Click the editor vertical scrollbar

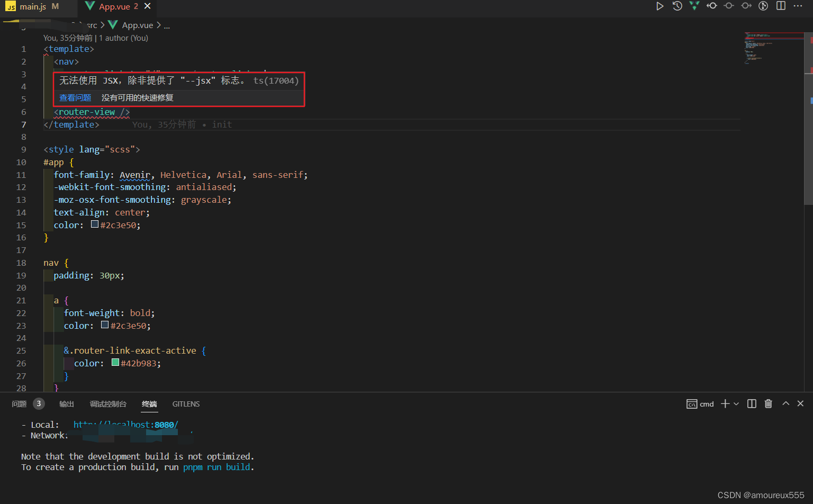[x=808, y=119]
